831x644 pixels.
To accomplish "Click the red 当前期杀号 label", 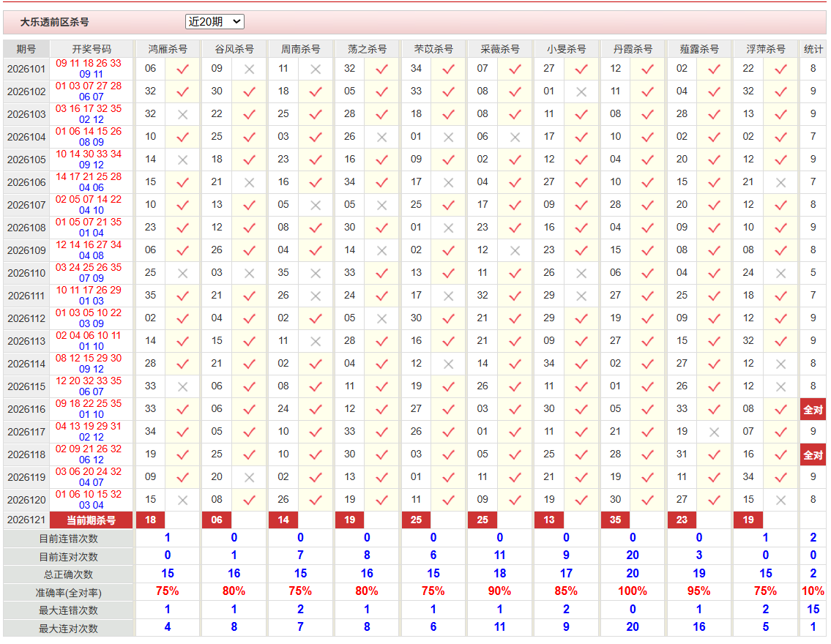I will tap(92, 520).
